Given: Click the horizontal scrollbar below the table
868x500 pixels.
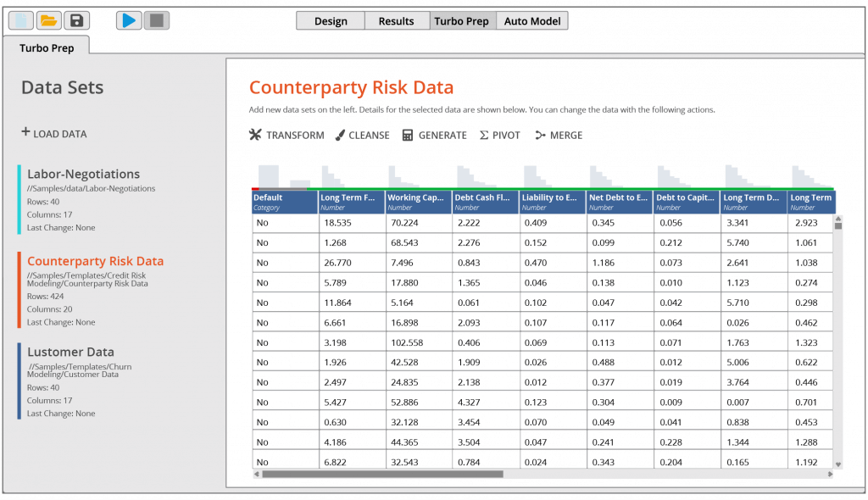Looking at the screenshot, I should [381, 475].
